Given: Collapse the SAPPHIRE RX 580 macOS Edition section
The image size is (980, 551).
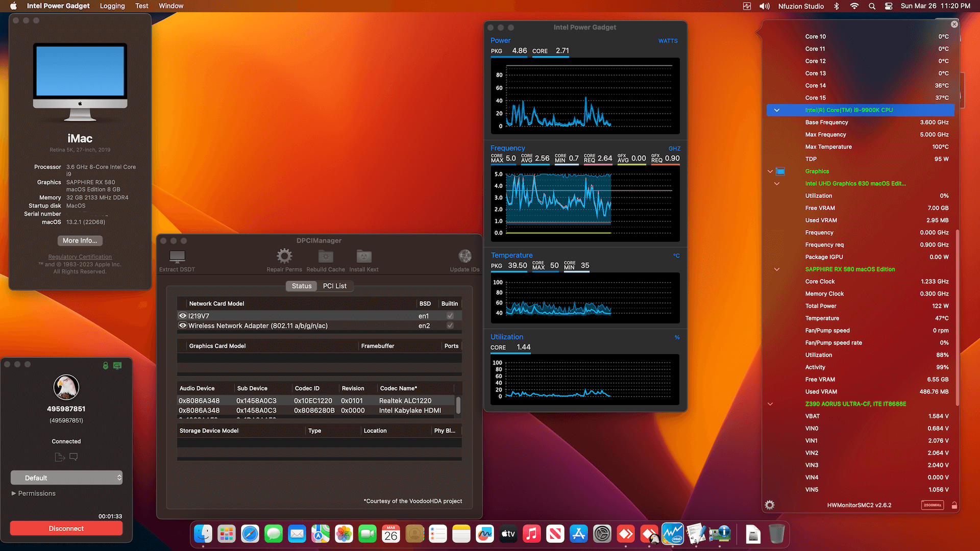Looking at the screenshot, I should coord(777,269).
